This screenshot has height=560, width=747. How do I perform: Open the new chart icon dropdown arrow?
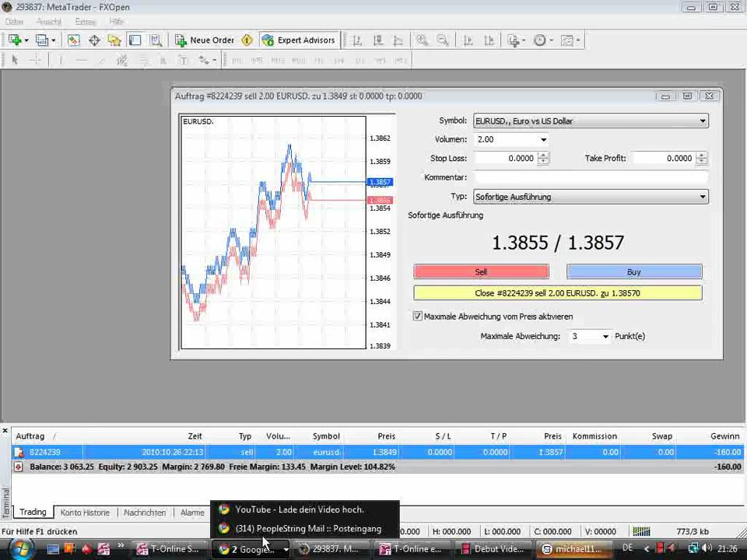tap(26, 40)
